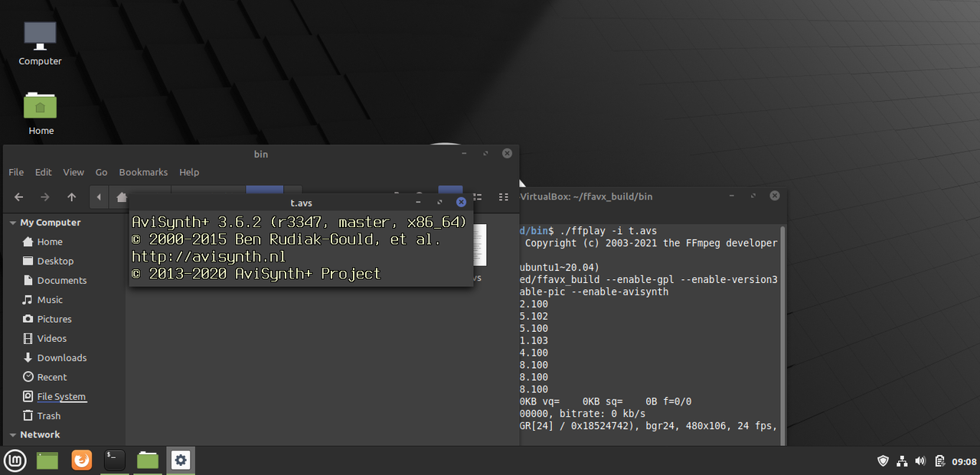Click the 09:08 clock

(964, 461)
